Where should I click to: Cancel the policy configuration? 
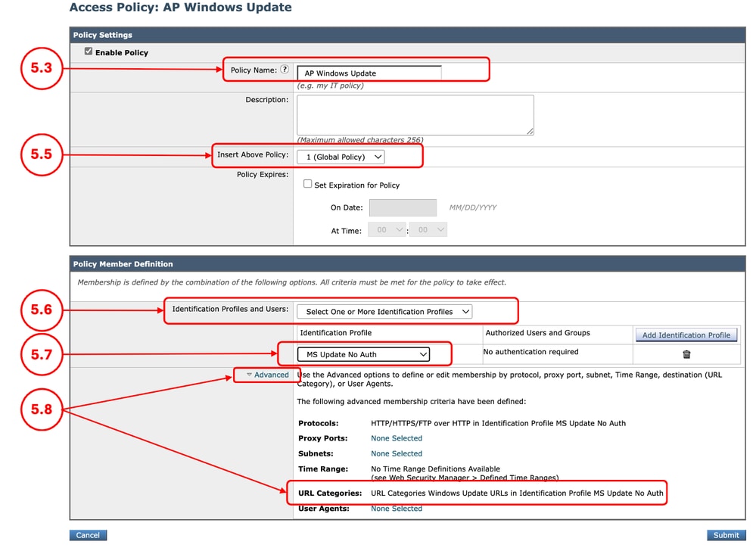(x=88, y=535)
